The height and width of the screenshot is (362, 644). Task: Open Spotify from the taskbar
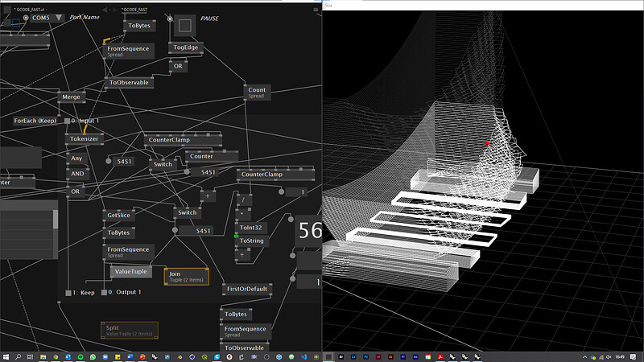80,357
